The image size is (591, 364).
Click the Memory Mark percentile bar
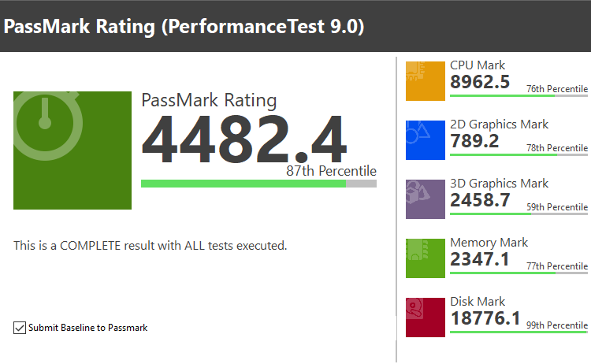tap(519, 273)
